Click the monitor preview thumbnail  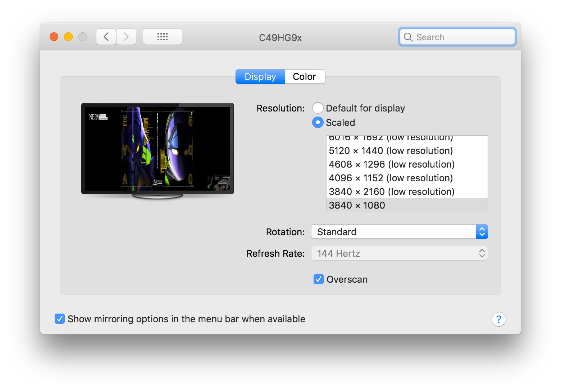click(158, 151)
